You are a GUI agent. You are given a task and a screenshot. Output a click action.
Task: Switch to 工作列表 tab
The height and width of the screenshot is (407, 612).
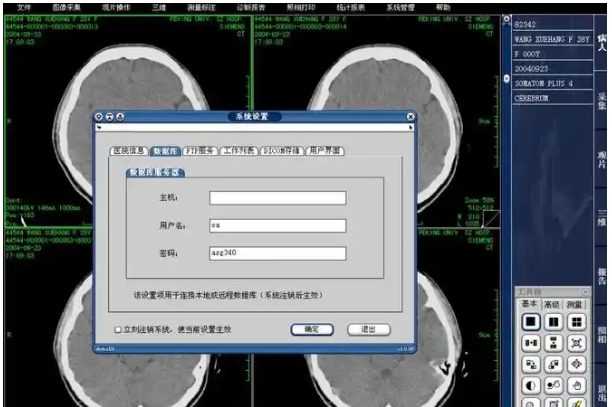pos(239,151)
